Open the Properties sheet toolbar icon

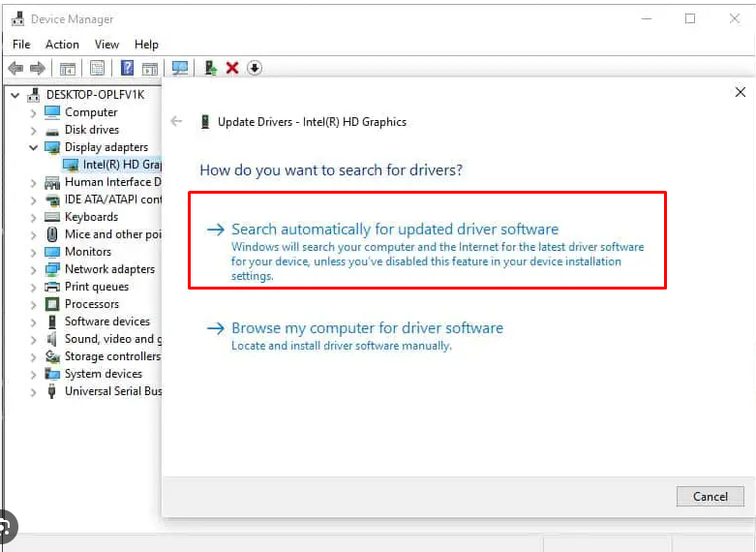click(98, 68)
